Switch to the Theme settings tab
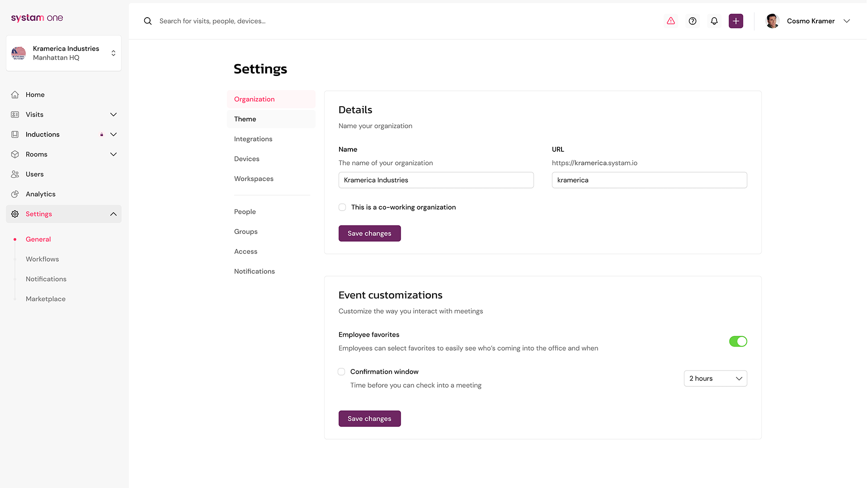The height and width of the screenshot is (488, 868). pos(245,119)
